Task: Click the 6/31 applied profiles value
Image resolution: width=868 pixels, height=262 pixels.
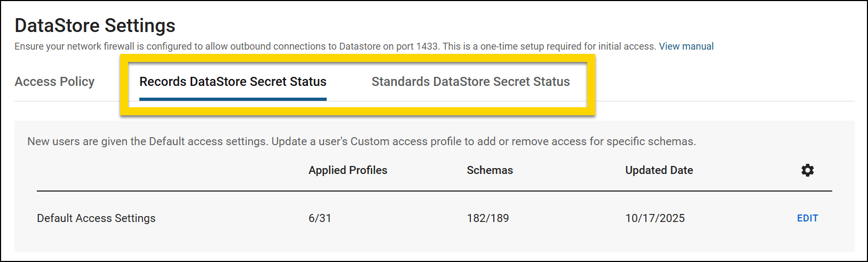Action: click(320, 218)
